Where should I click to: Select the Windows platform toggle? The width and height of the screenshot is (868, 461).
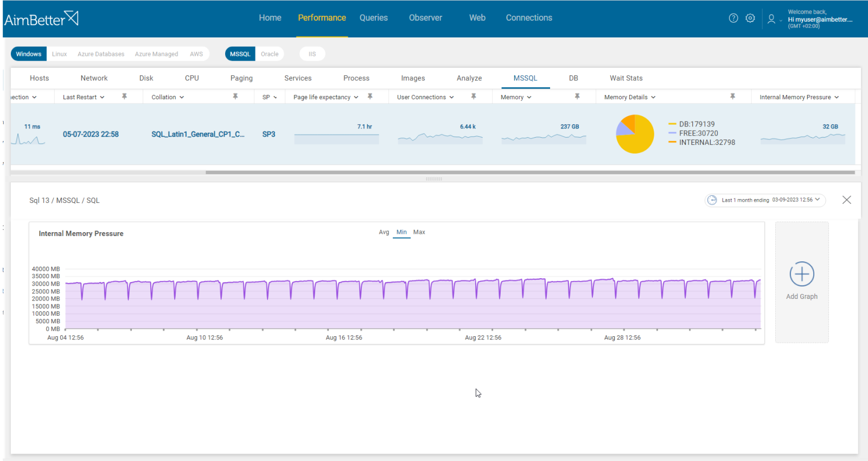coord(28,54)
